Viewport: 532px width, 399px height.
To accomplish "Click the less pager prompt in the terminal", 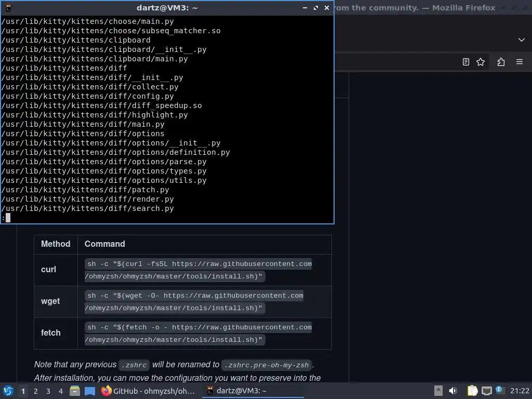I will tap(6, 218).
